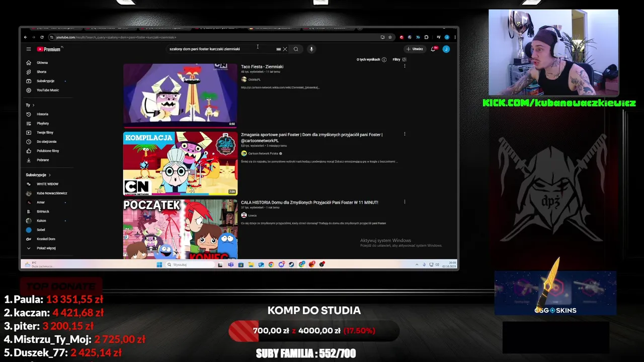This screenshot has width=644, height=362.
Task: Click the search magnifier button
Action: (296, 49)
